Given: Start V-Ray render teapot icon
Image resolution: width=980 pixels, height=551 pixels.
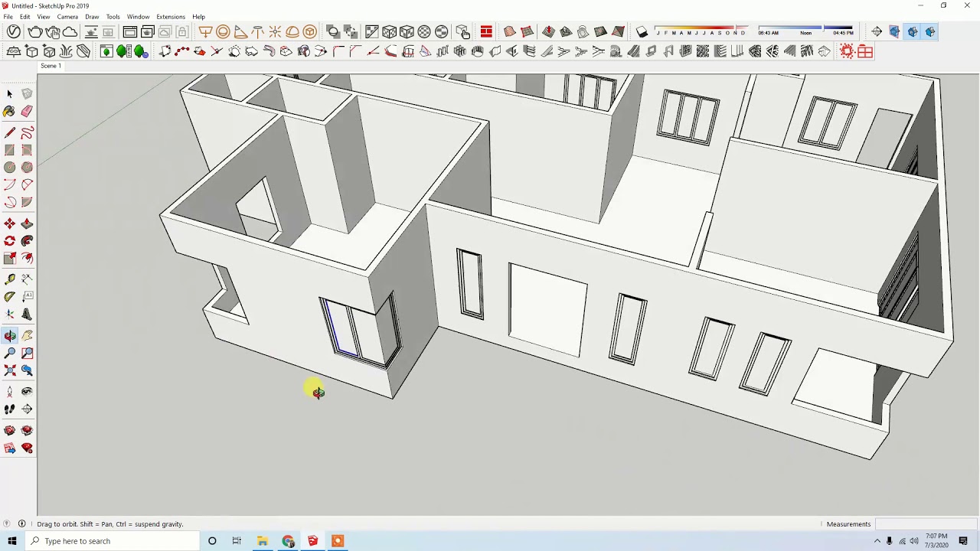Looking at the screenshot, I should coord(35,31).
